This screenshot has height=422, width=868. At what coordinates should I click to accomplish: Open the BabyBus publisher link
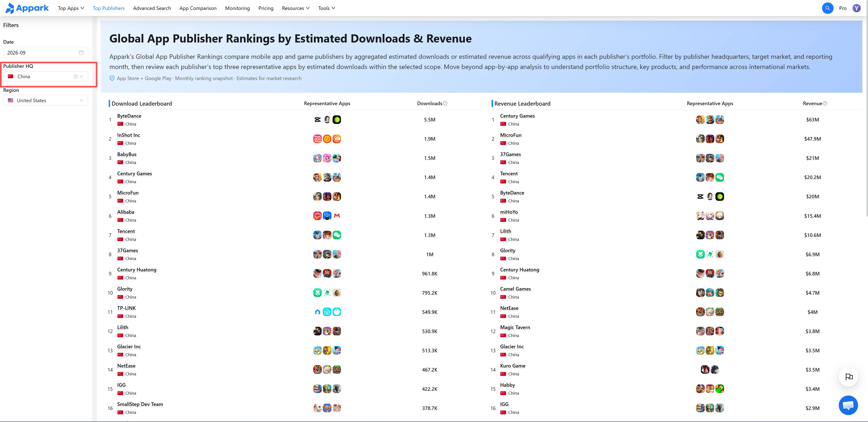pyautogui.click(x=127, y=154)
